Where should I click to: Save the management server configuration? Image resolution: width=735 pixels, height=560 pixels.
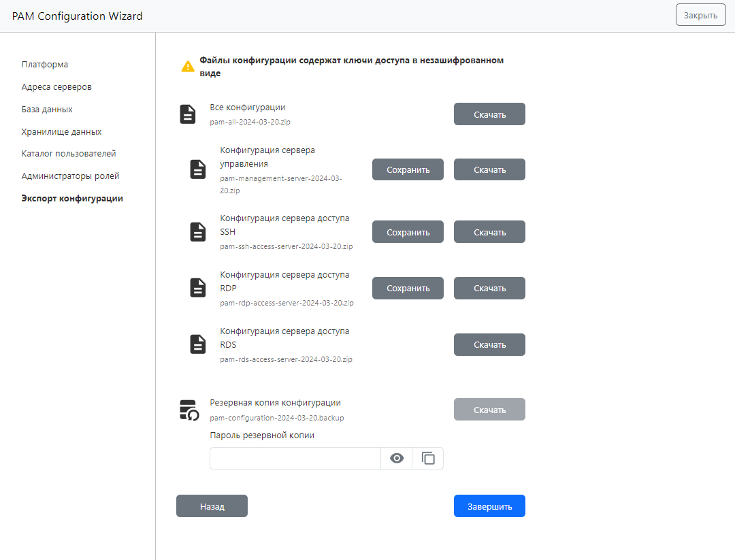tap(408, 169)
